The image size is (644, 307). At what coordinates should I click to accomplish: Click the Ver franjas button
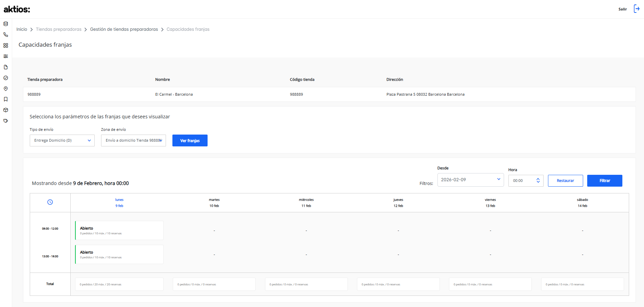coord(190,141)
